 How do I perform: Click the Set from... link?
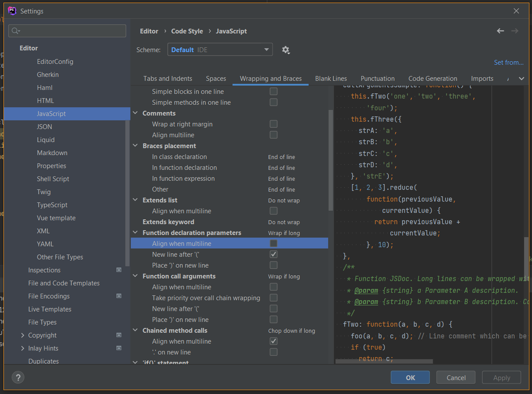(509, 63)
